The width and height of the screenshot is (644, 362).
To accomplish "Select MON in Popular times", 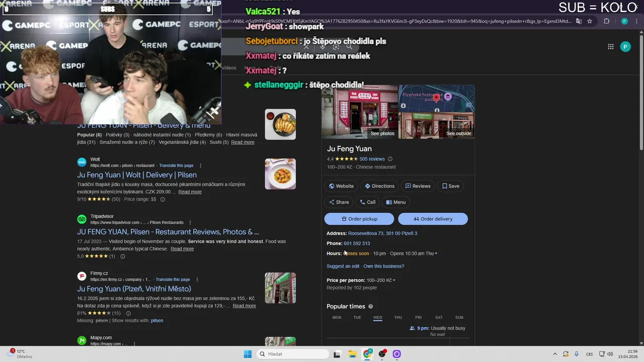I will [x=337, y=318].
